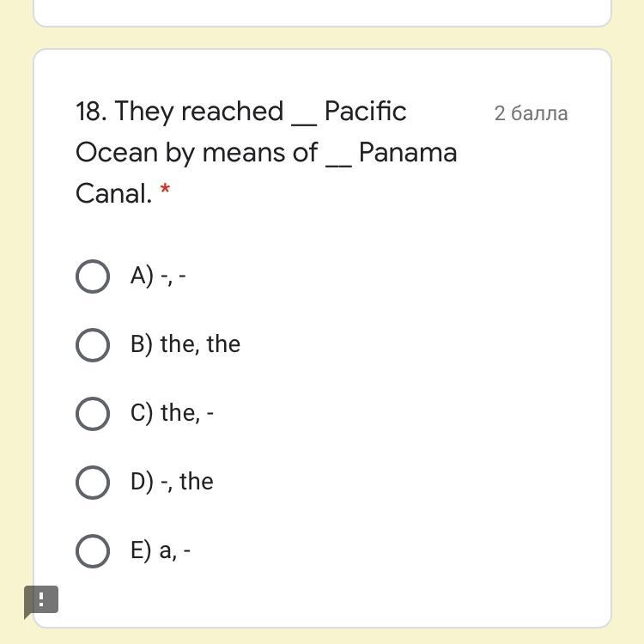Click the '2 балла' points label
The image size is (644, 644).
pos(531,113)
